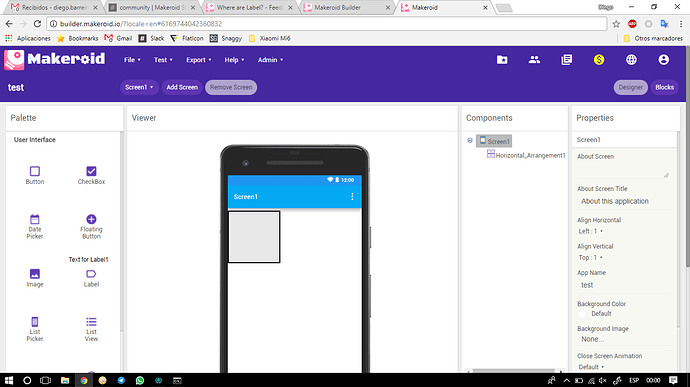
Task: Collapse the Screen1 tree node
Action: [x=470, y=141]
